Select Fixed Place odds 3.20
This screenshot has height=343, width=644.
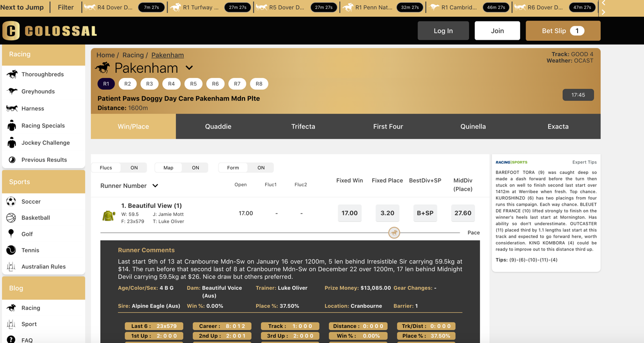(x=387, y=213)
